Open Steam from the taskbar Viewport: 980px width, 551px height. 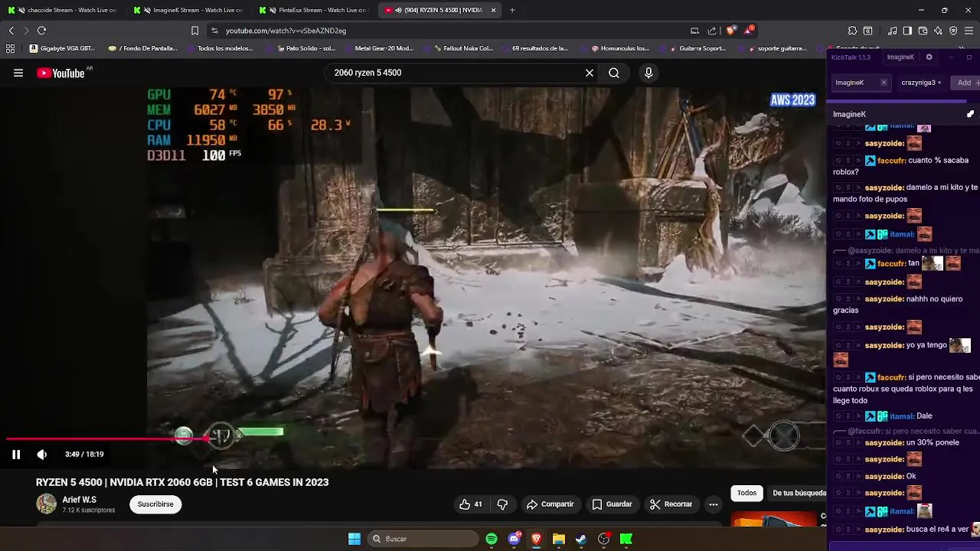581,539
